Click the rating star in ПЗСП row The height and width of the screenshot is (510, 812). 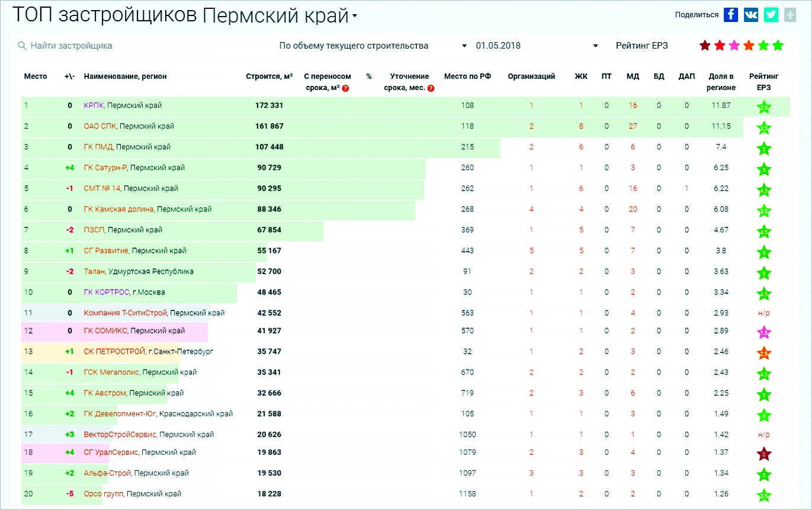tap(764, 232)
